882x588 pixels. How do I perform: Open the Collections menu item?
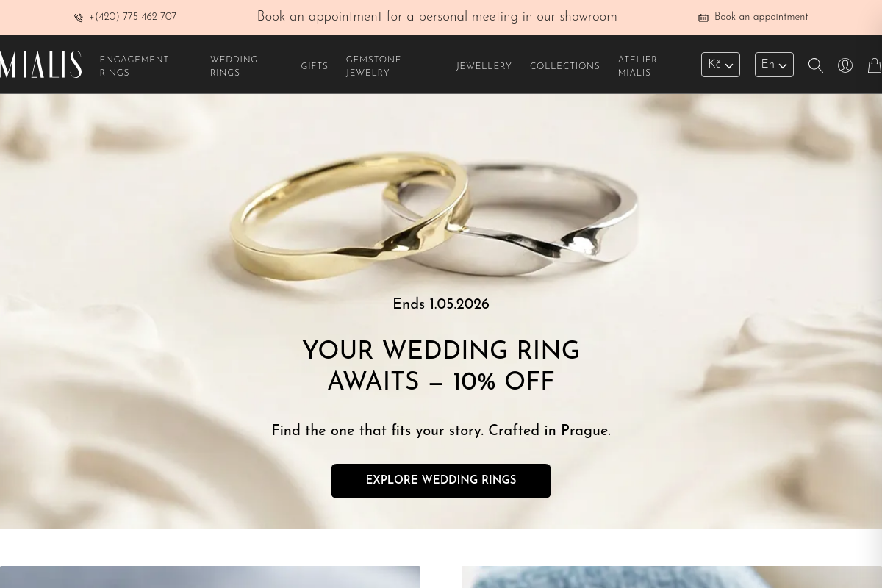pos(565,66)
